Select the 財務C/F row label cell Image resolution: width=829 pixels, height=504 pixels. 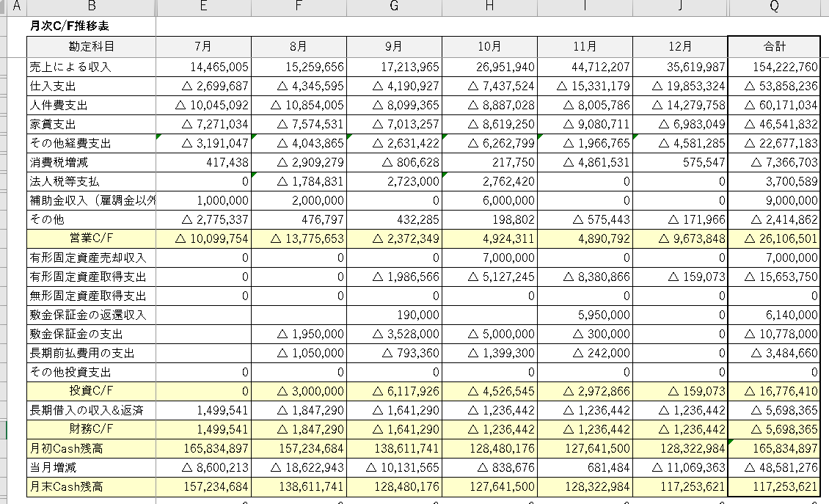coord(91,429)
